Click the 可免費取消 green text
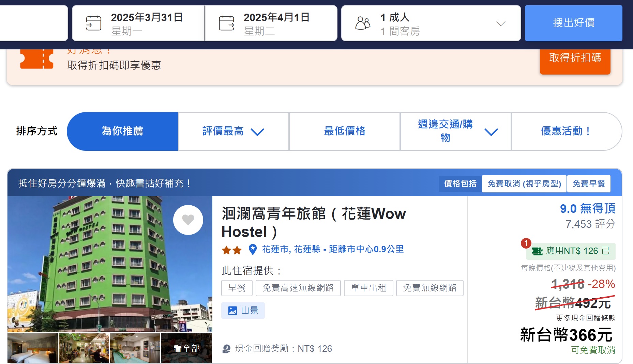The width and height of the screenshot is (633, 364). click(x=593, y=350)
